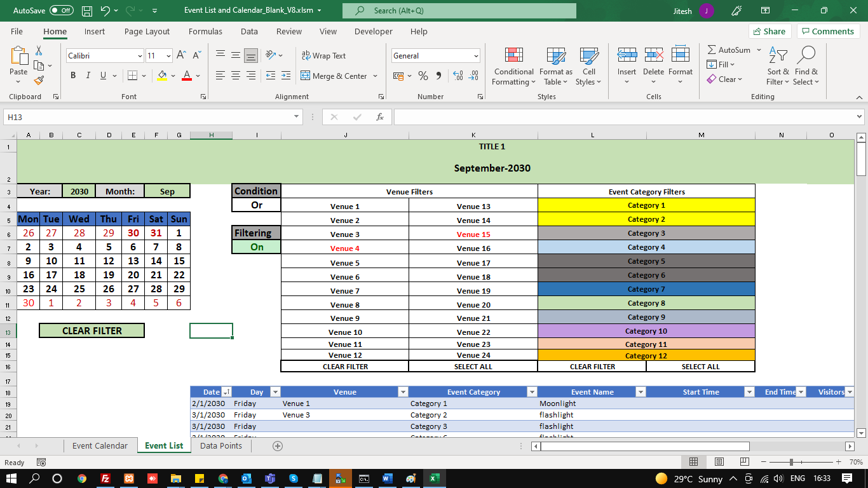Toggle the AutoSave switch
868x488 pixels.
point(61,11)
